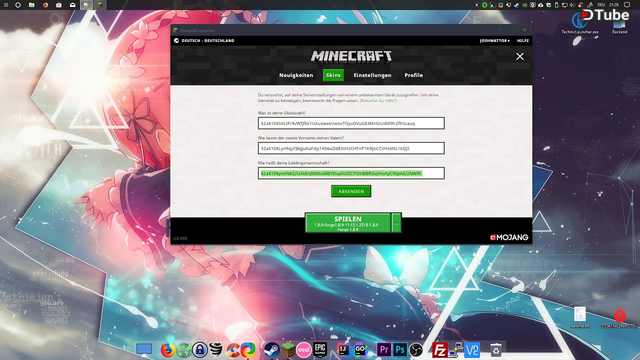640x360 pixels.
Task: Open FileZilla from the dock
Action: point(440,350)
